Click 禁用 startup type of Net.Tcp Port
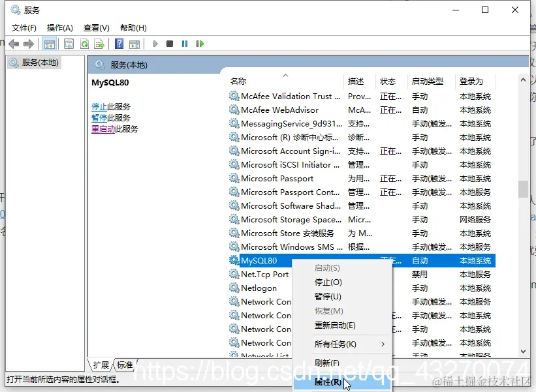This screenshot has height=392, width=536. pyautogui.click(x=419, y=274)
